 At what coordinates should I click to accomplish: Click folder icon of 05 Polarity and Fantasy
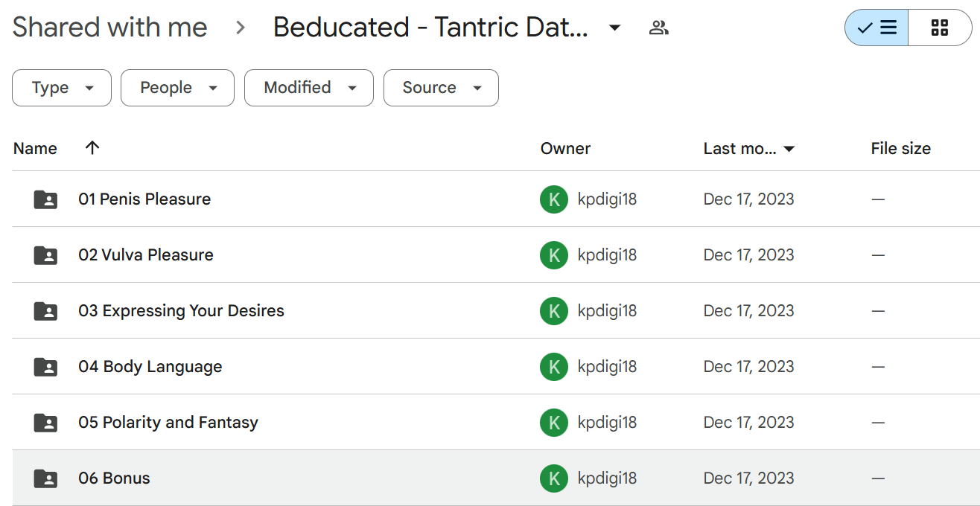pos(45,423)
